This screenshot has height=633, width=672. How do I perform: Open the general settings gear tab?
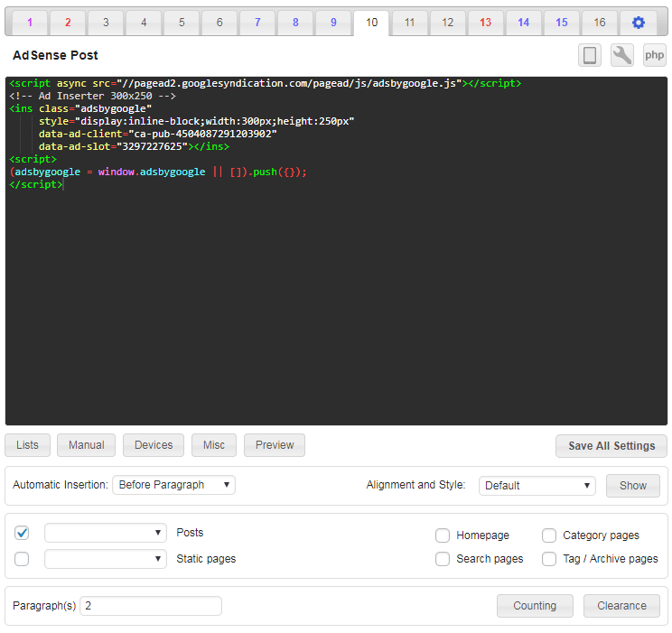pyautogui.click(x=639, y=23)
